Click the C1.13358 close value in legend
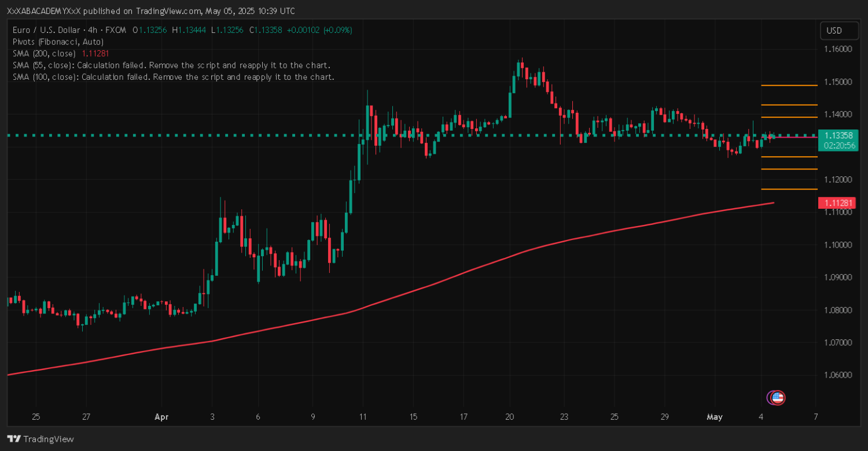Screen dimensions: 868x451 coord(266,30)
